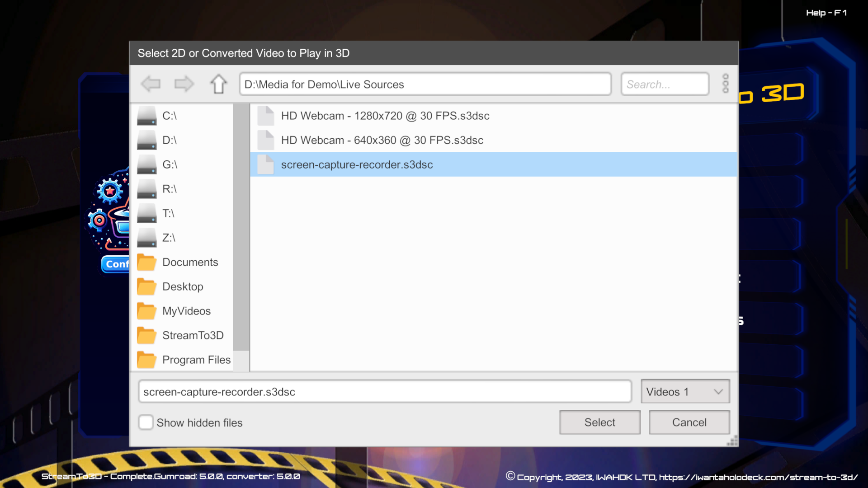The image size is (868, 488).
Task: Select screen-capture-recorder.s3dsc file entry
Action: 357,165
